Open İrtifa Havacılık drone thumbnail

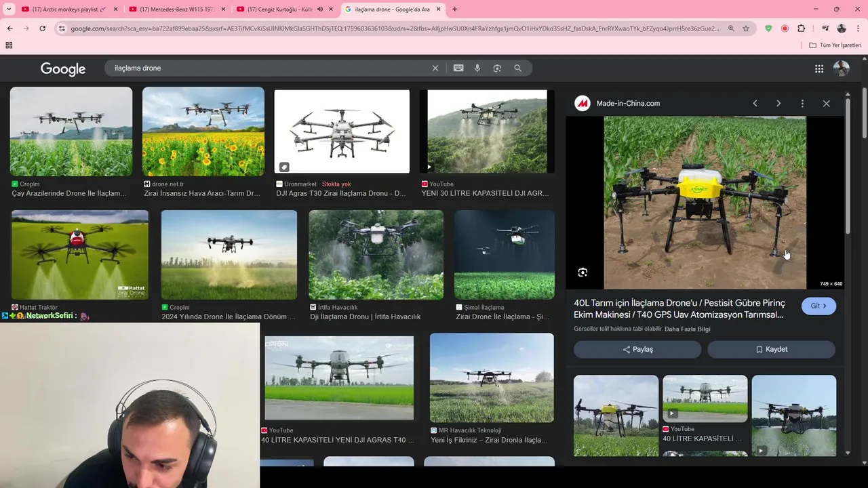(376, 255)
